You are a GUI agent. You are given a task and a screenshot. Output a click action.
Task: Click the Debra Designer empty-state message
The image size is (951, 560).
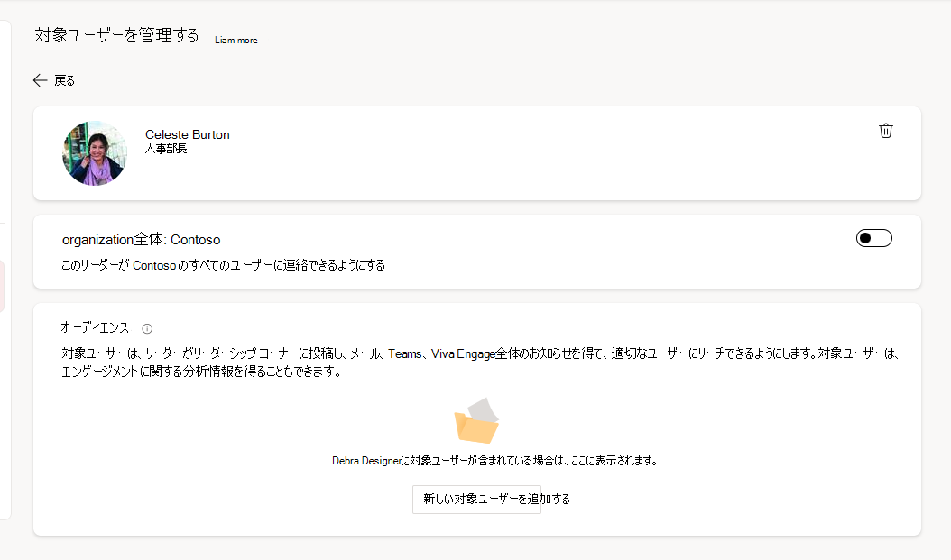[495, 461]
